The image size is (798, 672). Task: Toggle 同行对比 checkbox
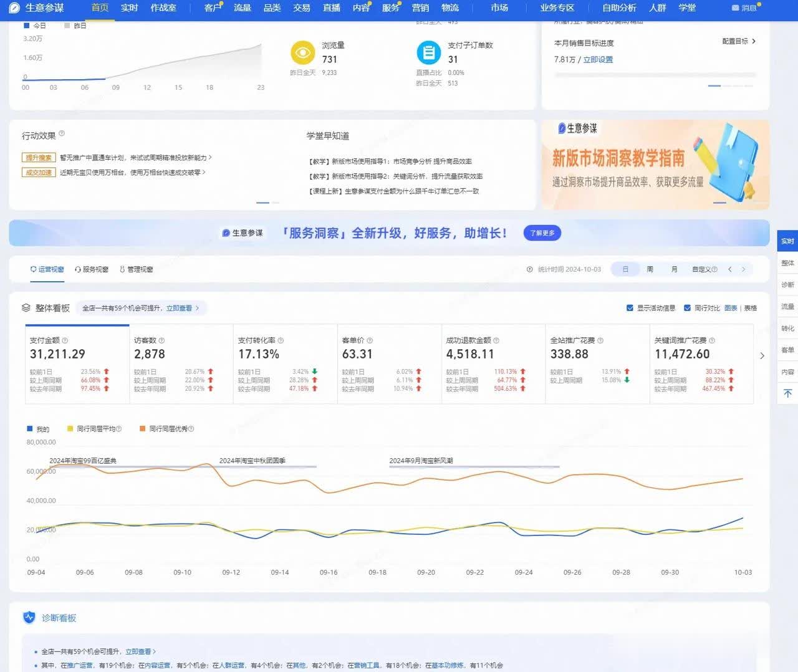point(688,308)
